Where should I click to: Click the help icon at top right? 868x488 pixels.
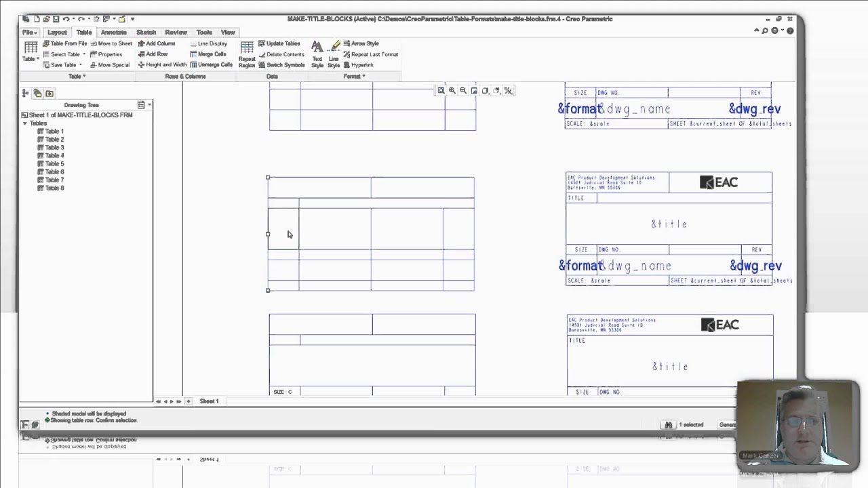coord(791,30)
